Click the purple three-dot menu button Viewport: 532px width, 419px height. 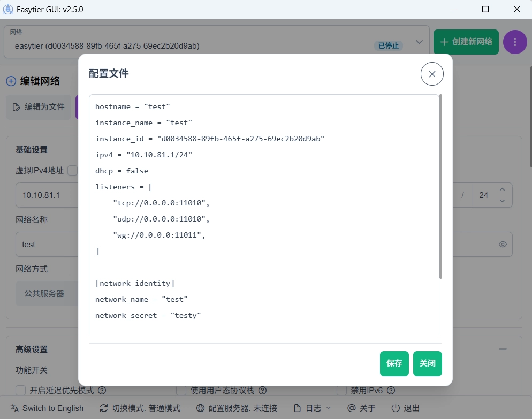click(515, 42)
